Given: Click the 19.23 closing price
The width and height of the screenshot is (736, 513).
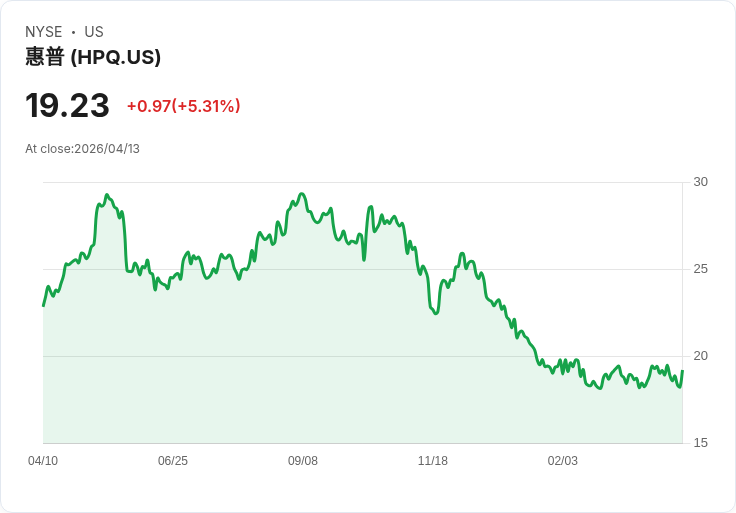Looking at the screenshot, I should tap(67, 106).
